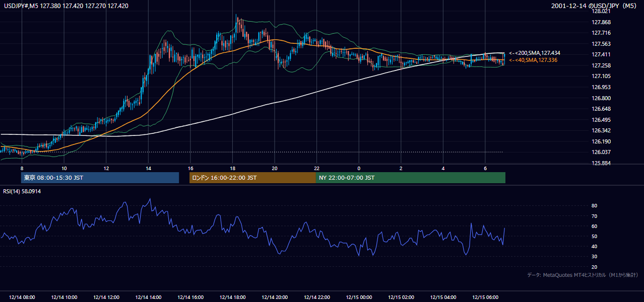
Task: Click the data source note MetaQuotes MT4ヒストリカル
Action: (x=583, y=275)
